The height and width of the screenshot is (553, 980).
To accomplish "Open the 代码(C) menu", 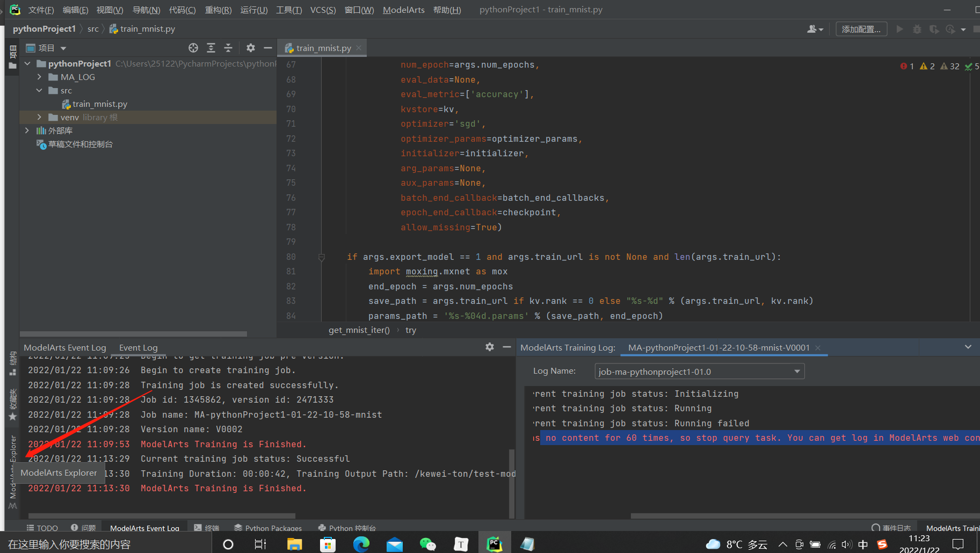I will (x=182, y=10).
